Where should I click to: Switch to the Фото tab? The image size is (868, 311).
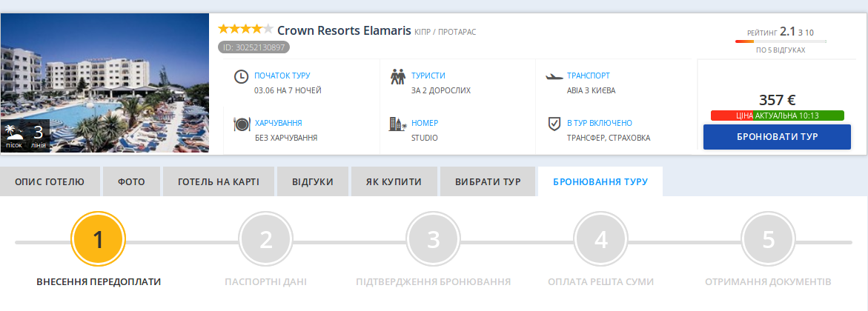(131, 181)
